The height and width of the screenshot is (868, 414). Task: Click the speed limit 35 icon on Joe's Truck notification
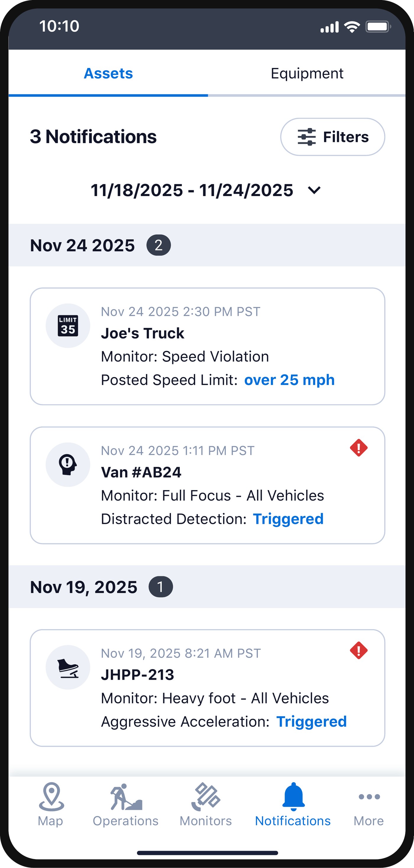68,325
